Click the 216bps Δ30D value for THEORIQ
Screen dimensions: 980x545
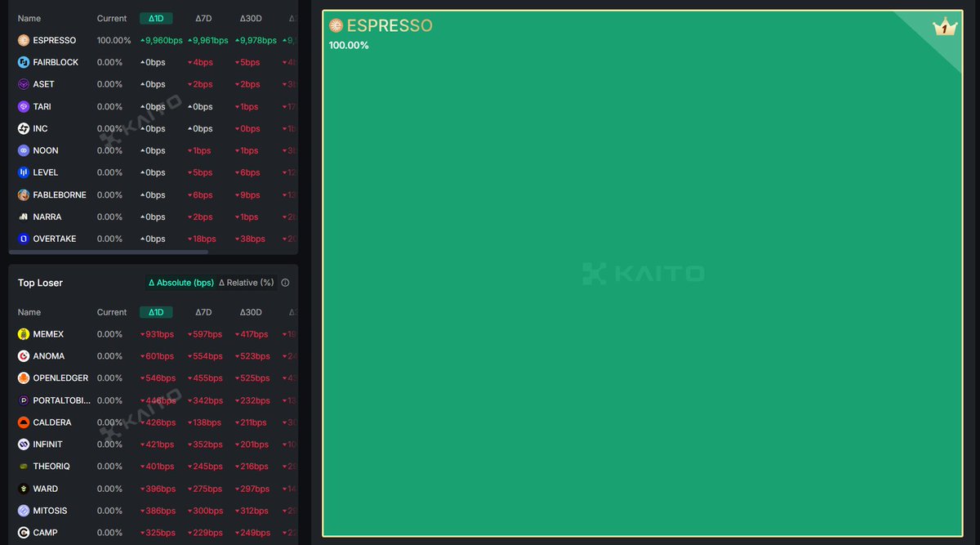click(x=252, y=467)
